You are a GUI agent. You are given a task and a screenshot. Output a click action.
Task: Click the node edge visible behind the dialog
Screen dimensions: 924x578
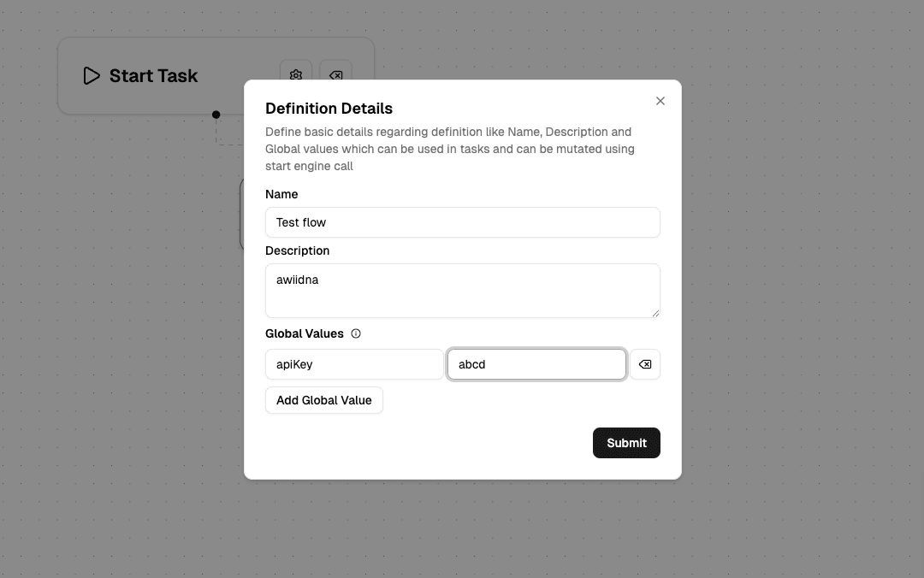click(241, 214)
